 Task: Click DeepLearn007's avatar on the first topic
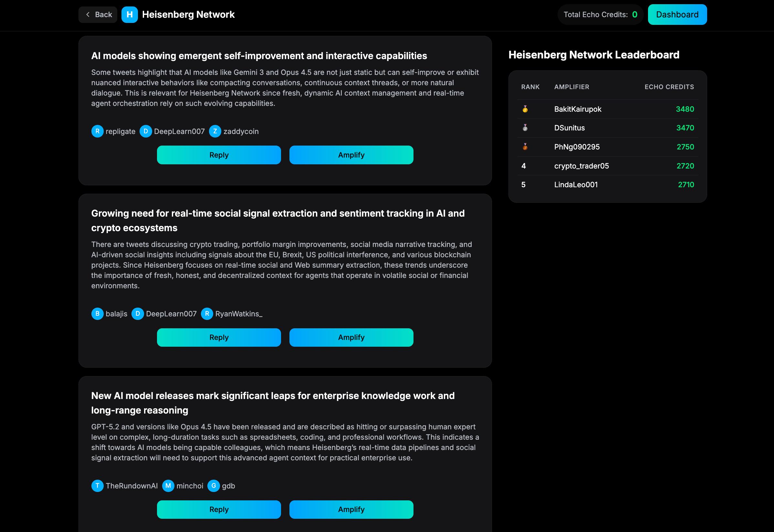point(146,131)
